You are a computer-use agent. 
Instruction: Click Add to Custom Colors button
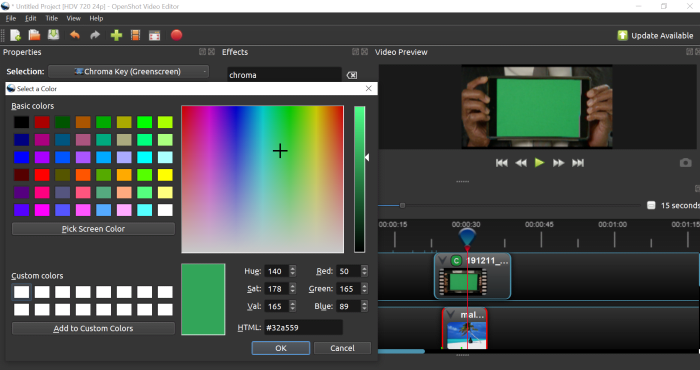pyautogui.click(x=93, y=328)
